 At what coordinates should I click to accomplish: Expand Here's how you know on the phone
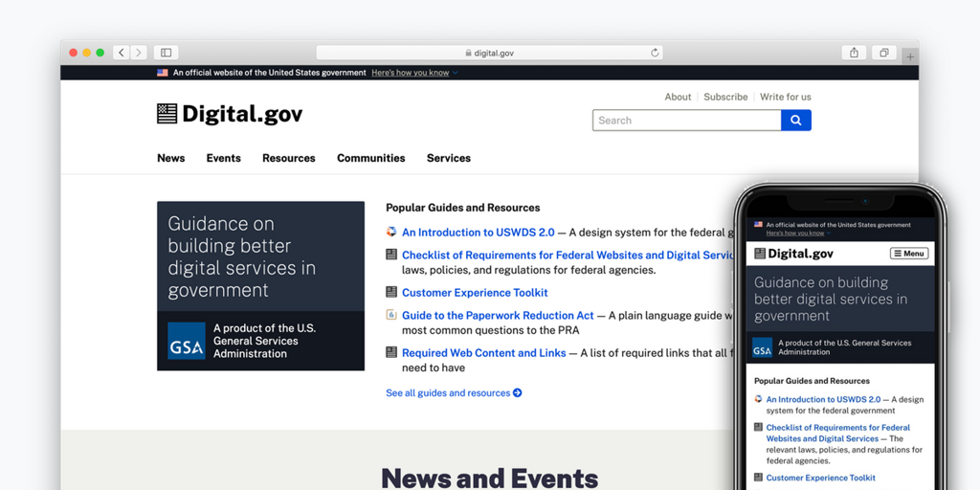(798, 234)
